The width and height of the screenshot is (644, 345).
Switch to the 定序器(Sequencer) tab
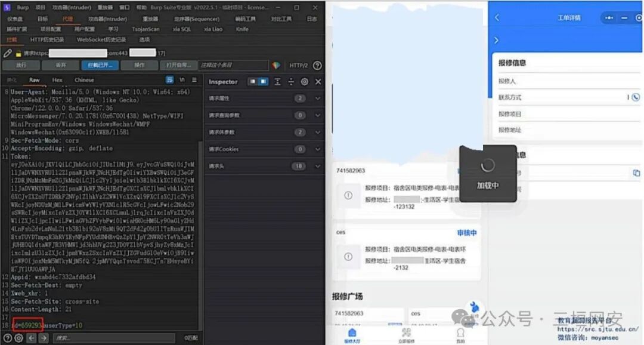point(197,19)
